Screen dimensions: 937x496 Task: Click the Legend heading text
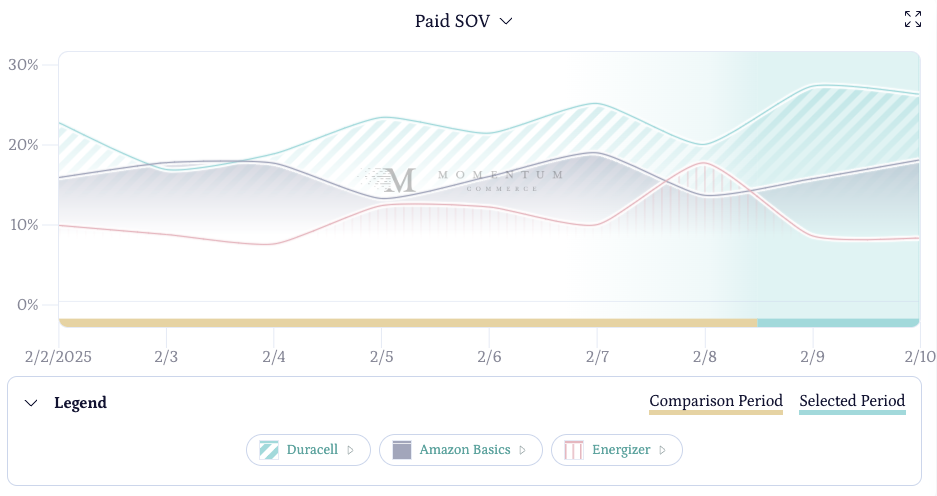[81, 403]
